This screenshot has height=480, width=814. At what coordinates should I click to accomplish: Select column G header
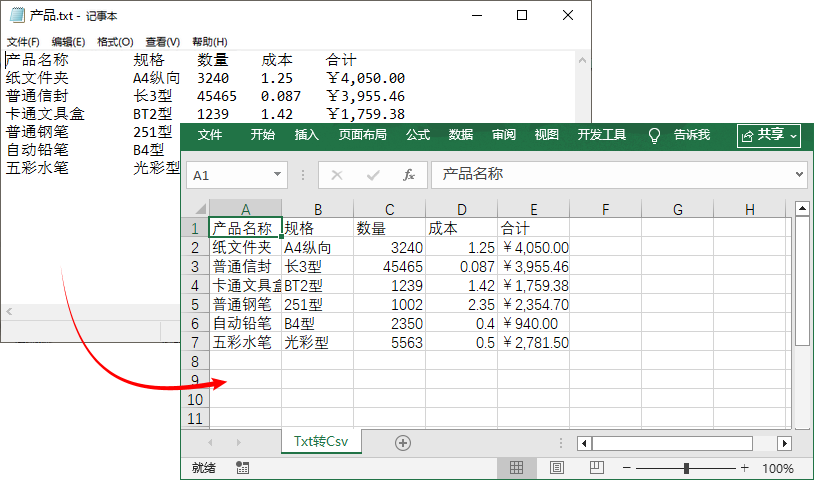click(677, 209)
